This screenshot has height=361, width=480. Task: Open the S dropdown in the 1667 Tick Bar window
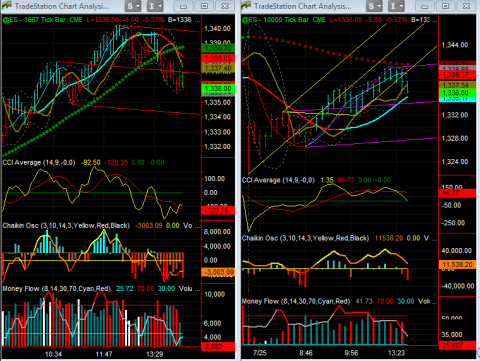pyautogui.click(x=133, y=6)
